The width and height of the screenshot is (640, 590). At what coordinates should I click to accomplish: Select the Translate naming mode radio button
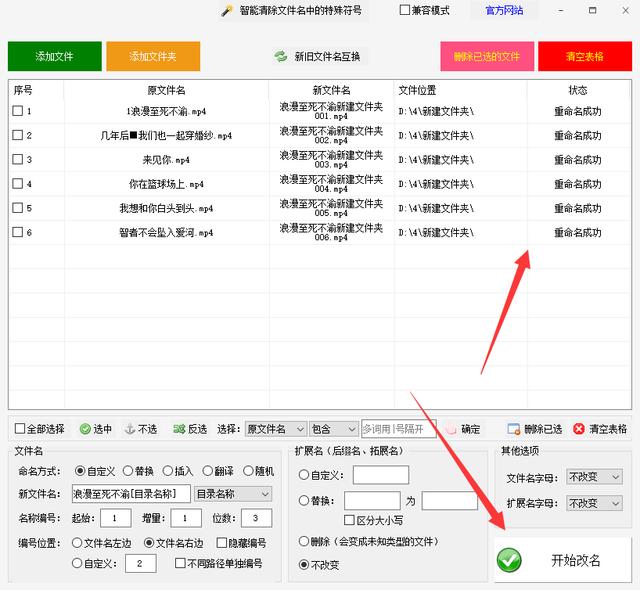(207, 471)
